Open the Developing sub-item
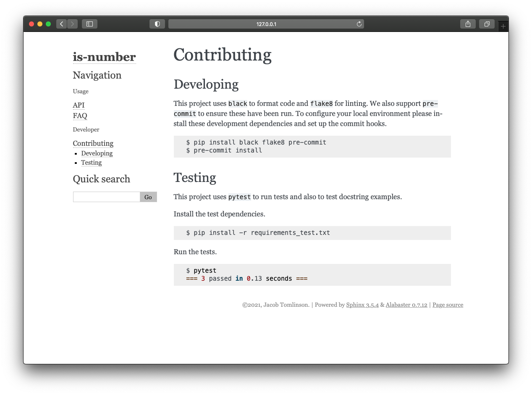This screenshot has width=532, height=395. pos(97,153)
